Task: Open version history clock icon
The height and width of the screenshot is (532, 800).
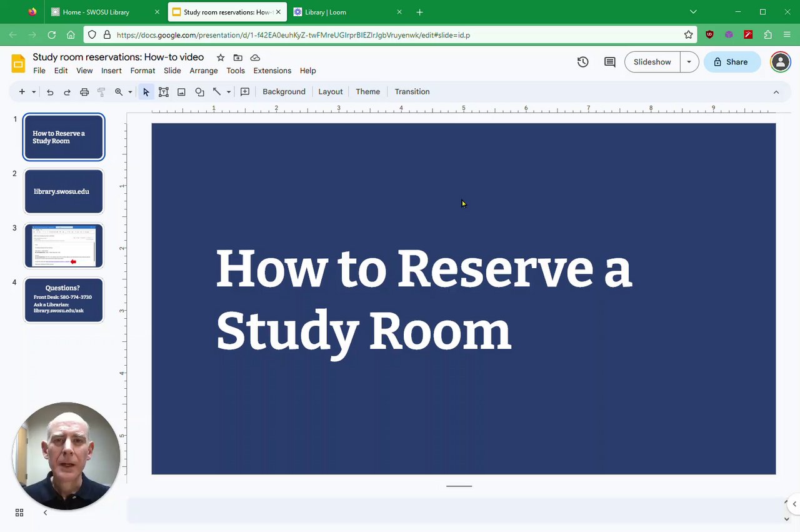Action: click(582, 62)
